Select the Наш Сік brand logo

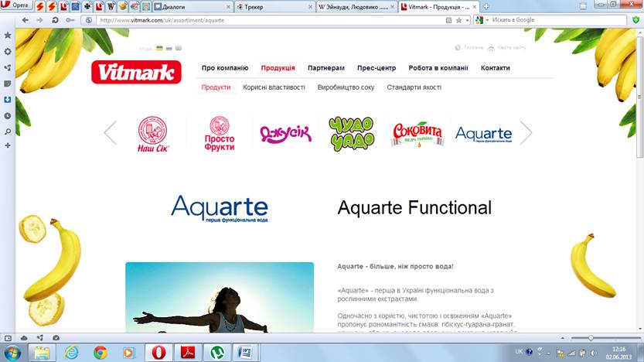[x=153, y=134]
